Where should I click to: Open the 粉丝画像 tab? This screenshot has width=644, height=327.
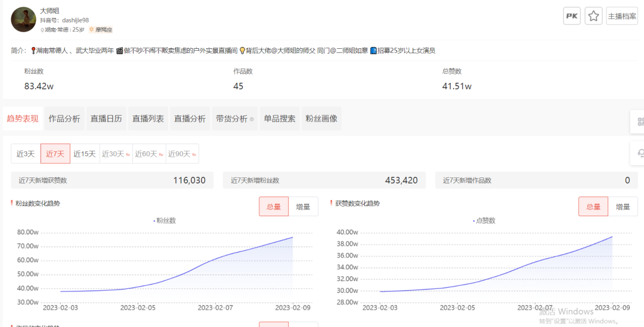click(x=321, y=119)
